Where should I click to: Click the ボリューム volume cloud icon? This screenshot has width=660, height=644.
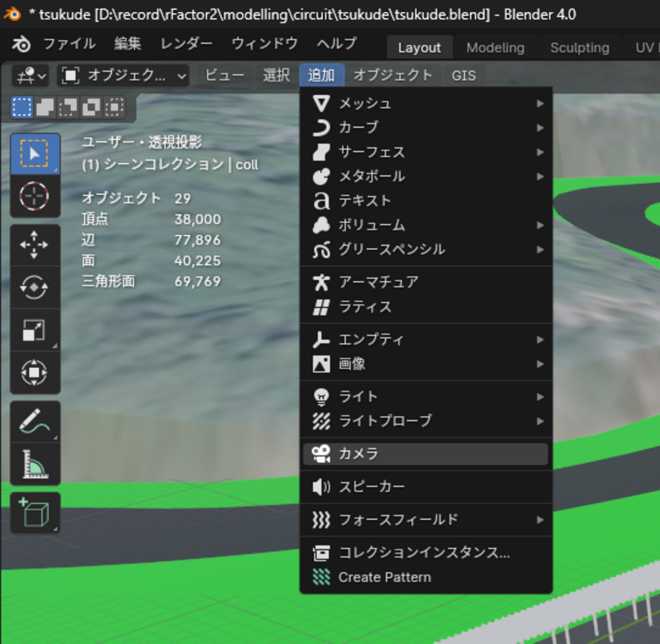(321, 225)
